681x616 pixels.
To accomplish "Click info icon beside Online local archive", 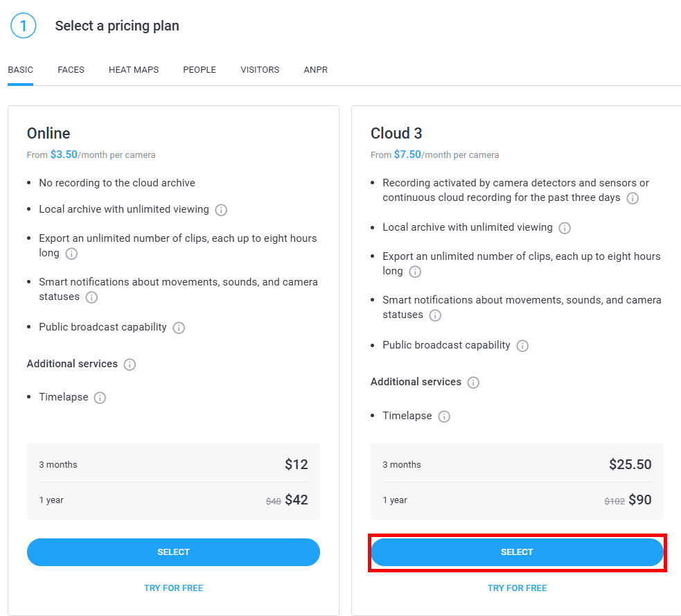I will [221, 210].
